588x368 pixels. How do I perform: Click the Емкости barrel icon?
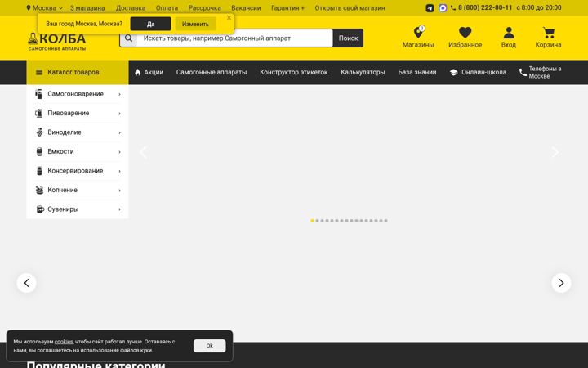coord(39,151)
